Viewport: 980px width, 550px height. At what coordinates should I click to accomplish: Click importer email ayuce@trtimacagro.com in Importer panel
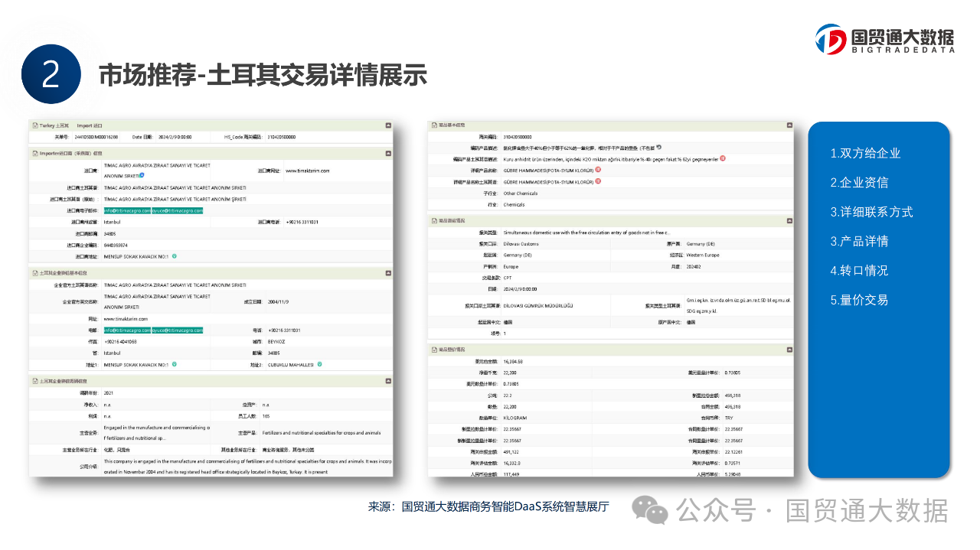[x=178, y=210]
